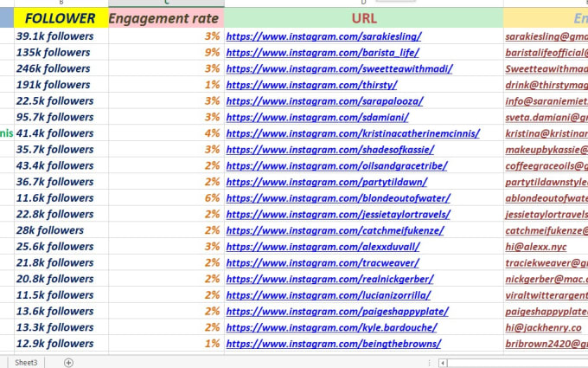
Task: Open the oilsandgracetribe Instagram link
Action: (x=336, y=165)
